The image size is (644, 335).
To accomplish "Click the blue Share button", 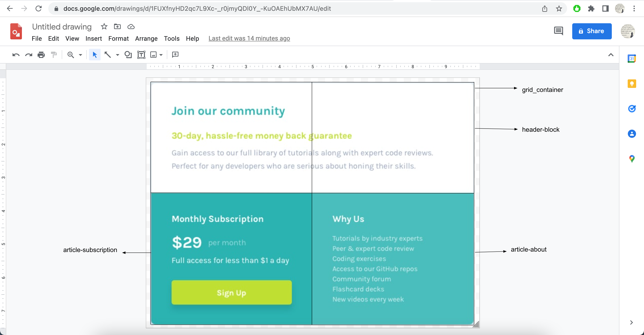I will pyautogui.click(x=591, y=31).
